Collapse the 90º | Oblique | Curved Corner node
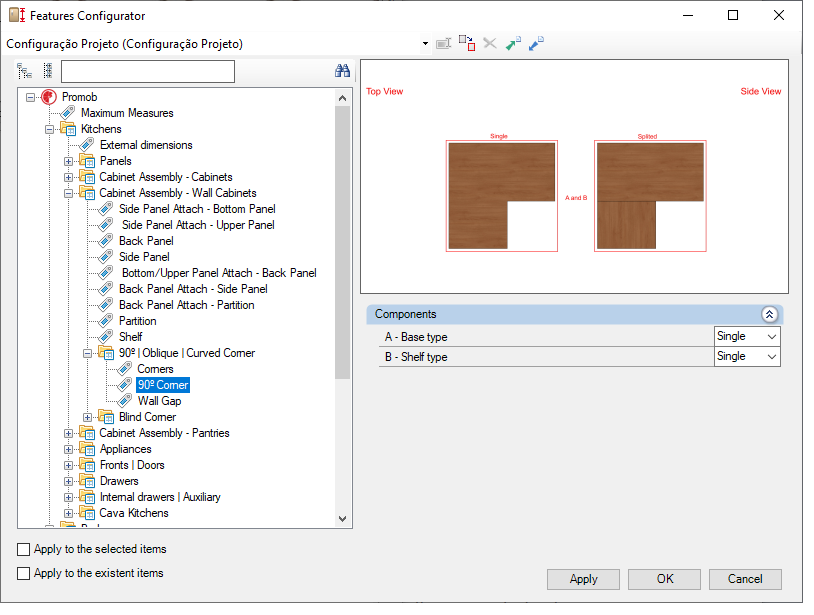The width and height of the screenshot is (814, 615). [x=88, y=353]
